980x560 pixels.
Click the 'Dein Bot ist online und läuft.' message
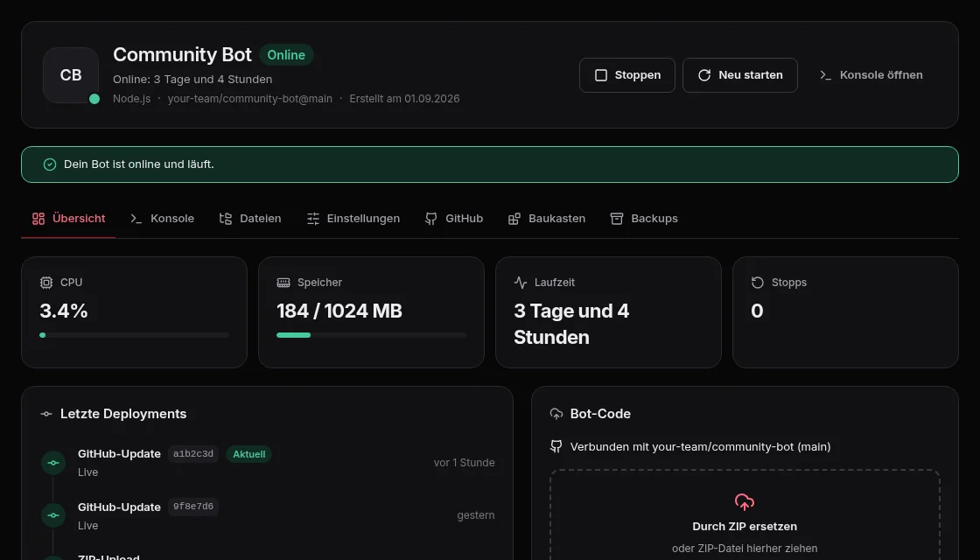click(139, 164)
